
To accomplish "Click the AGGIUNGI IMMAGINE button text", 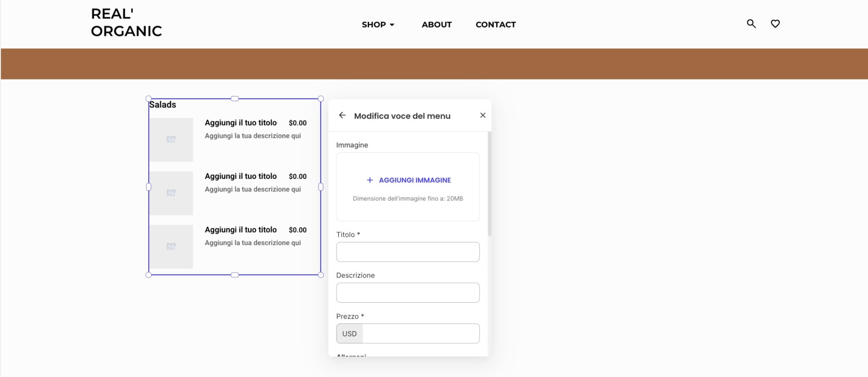I will coord(415,180).
